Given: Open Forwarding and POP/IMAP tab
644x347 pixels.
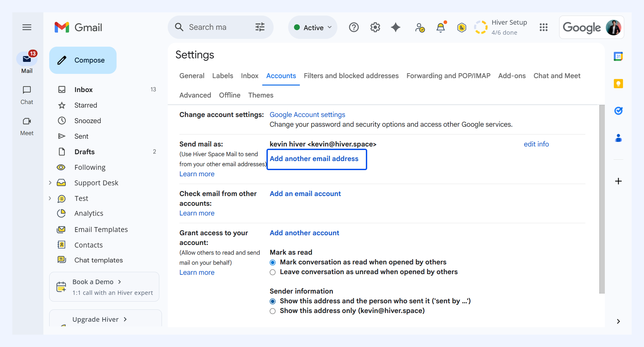Looking at the screenshot, I should pyautogui.click(x=448, y=76).
